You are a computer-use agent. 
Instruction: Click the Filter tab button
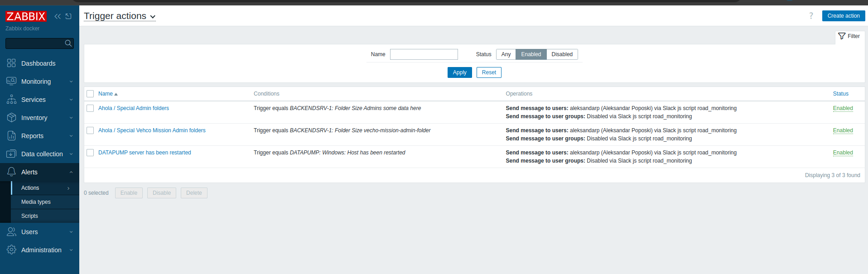(x=849, y=36)
